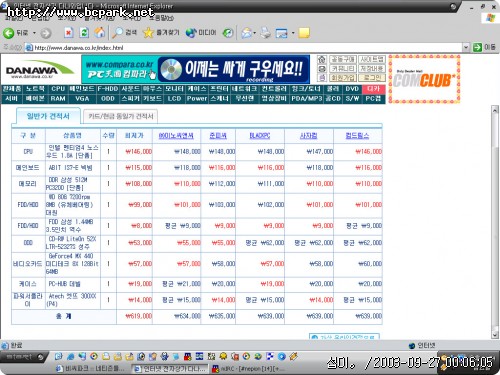Click the green Back arrow button
Image resolution: width=500 pixels, height=375 pixels.
(x=9, y=33)
